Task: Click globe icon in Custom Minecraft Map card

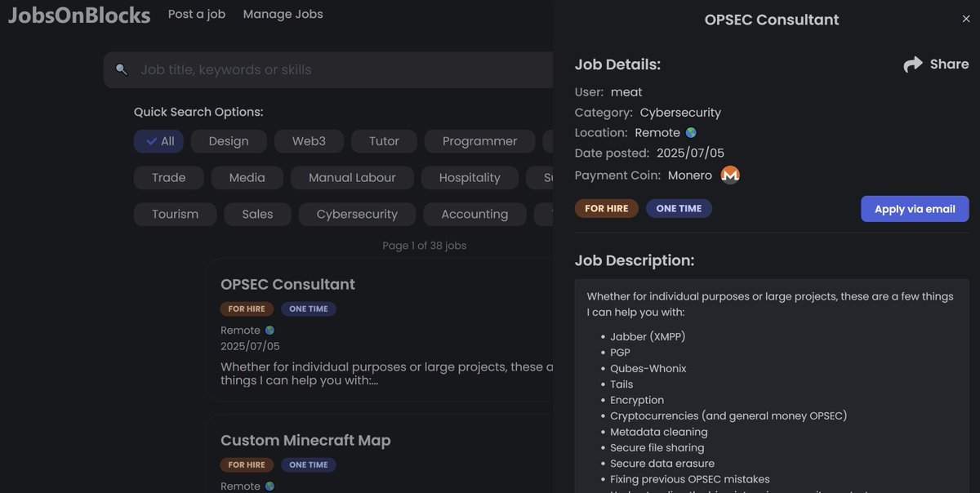Action: tap(269, 486)
